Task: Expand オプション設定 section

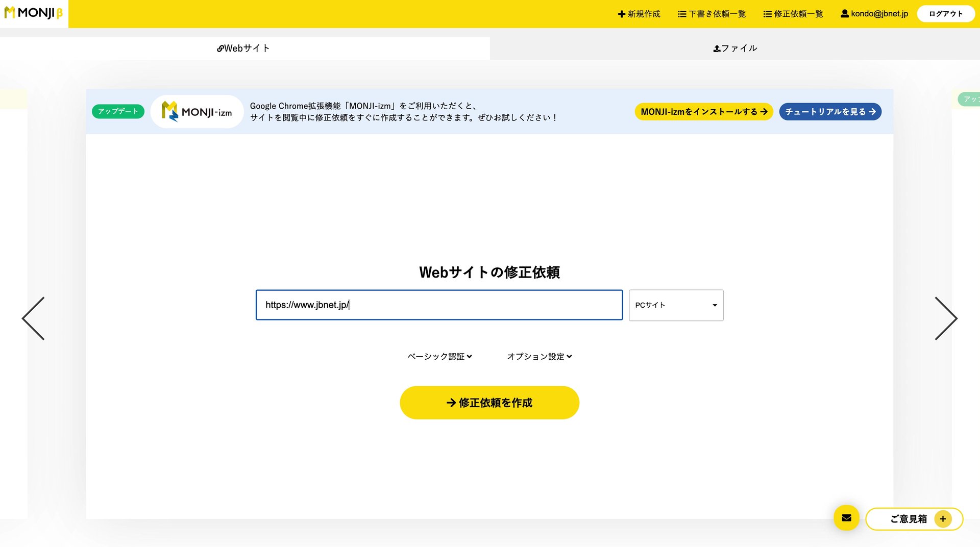Action: 540,357
